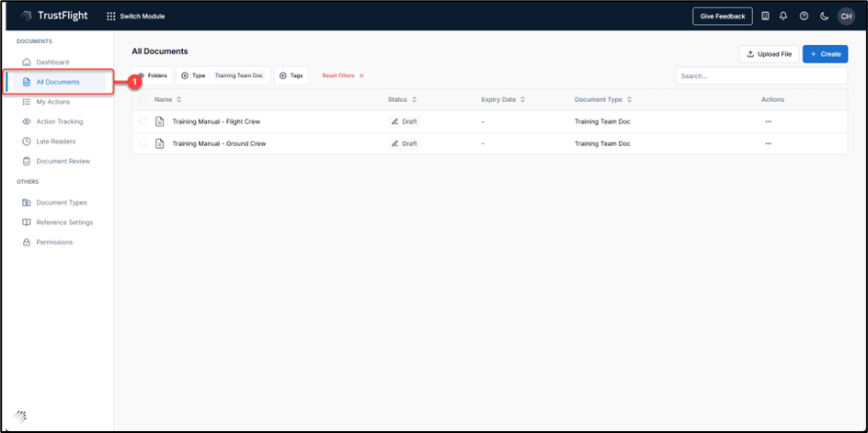The height and width of the screenshot is (433, 868).
Task: Click the Switch Module grid icon
Action: [111, 16]
